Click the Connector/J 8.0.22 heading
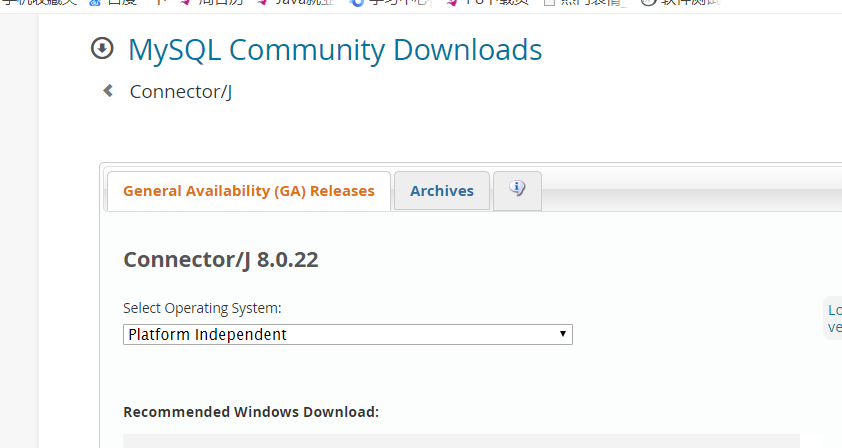This screenshot has width=842, height=448. click(221, 260)
